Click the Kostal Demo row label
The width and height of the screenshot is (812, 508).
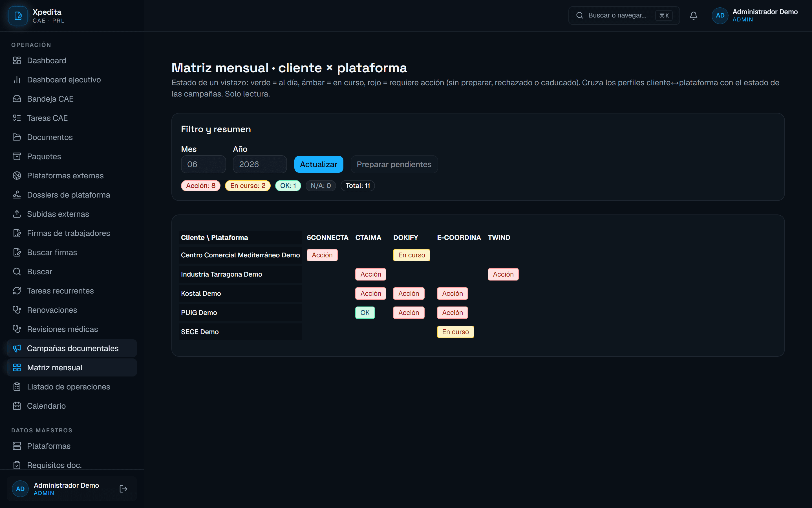click(x=201, y=293)
